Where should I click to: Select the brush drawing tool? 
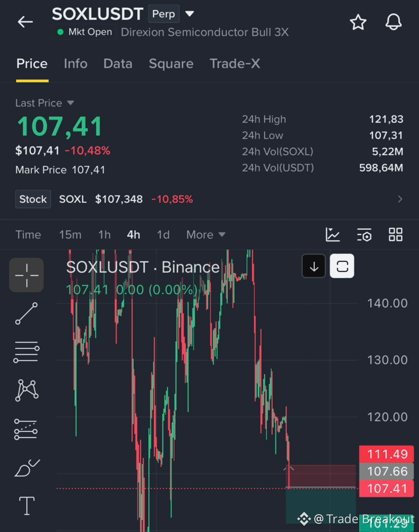click(x=27, y=468)
